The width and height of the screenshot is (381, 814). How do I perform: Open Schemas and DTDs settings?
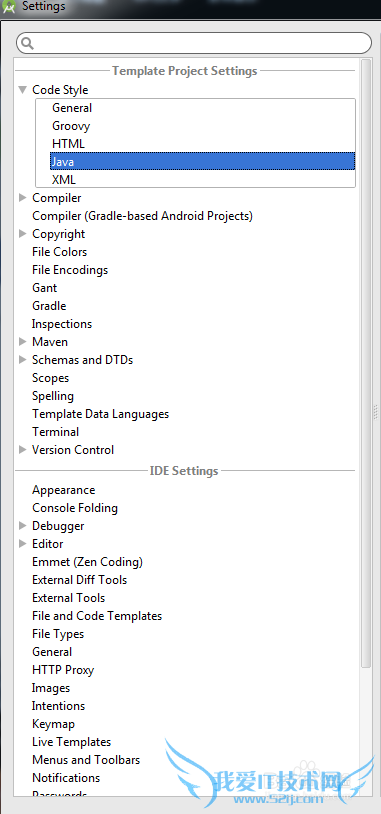click(83, 360)
